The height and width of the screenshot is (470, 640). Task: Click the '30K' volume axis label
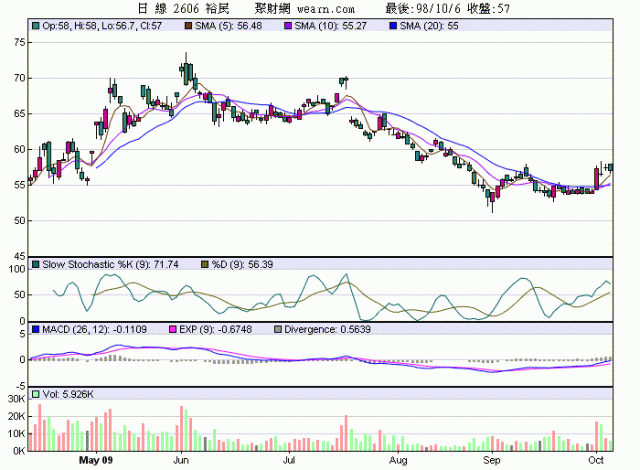coord(17,399)
